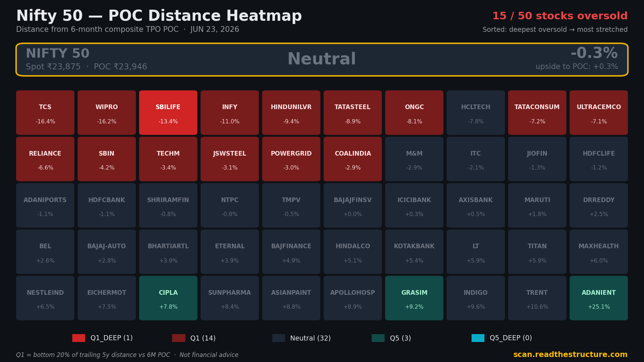Open the BAJAJFINSV +0.0% tile
Image resolution: width=644 pixels, height=362 pixels.
[353, 205]
